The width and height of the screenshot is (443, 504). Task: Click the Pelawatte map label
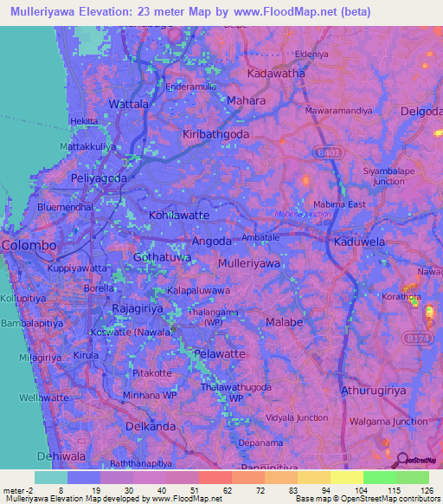tap(220, 354)
